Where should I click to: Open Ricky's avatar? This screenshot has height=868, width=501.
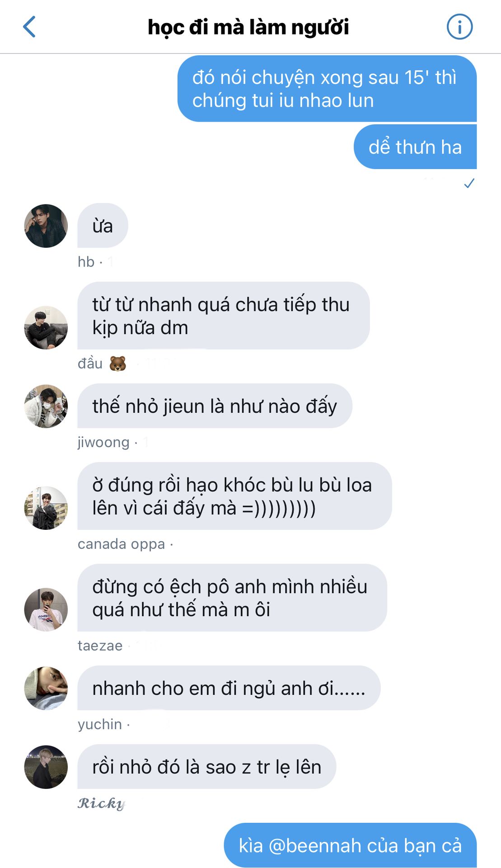pyautogui.click(x=46, y=767)
